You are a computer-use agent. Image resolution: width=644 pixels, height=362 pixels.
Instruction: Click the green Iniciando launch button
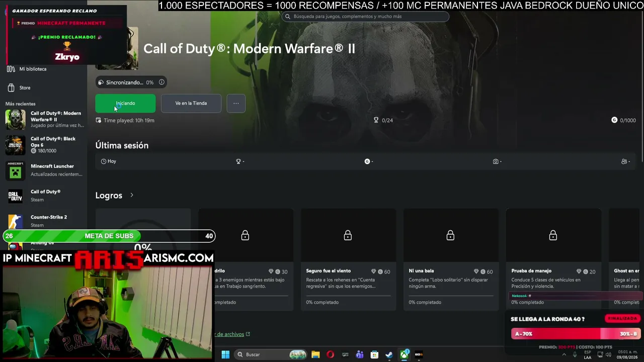[125, 103]
